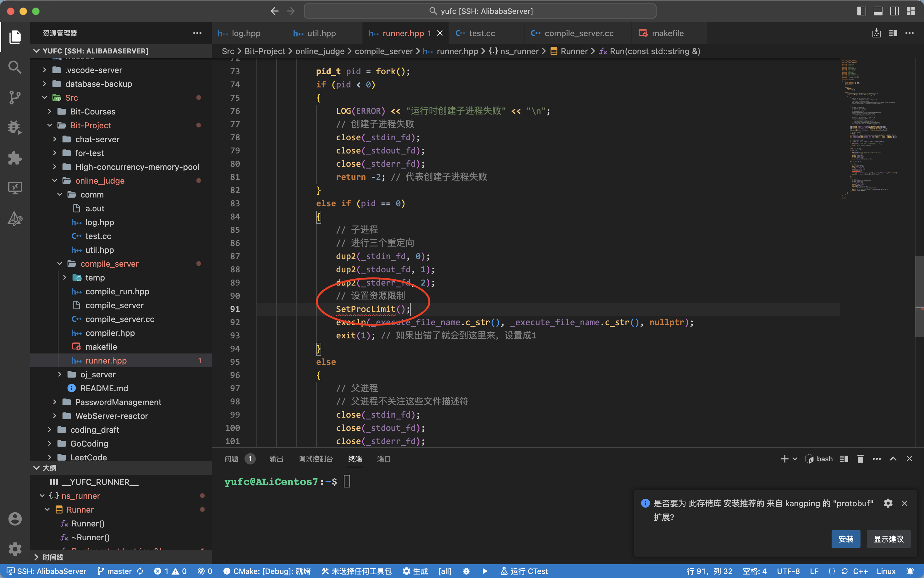The height and width of the screenshot is (578, 924).
Task: Dismiss the protobuf extension notification
Action: pos(905,503)
